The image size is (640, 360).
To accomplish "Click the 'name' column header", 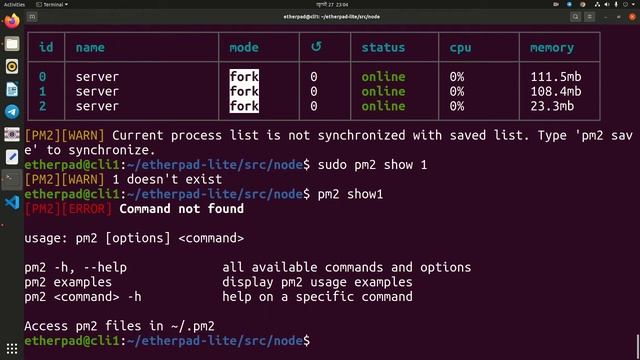I will click(x=90, y=47).
